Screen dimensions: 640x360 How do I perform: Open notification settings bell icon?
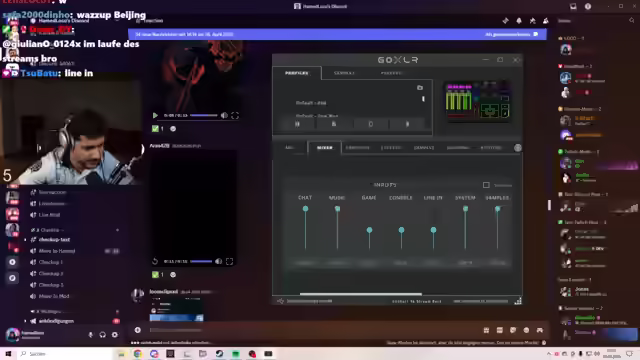click(x=519, y=20)
